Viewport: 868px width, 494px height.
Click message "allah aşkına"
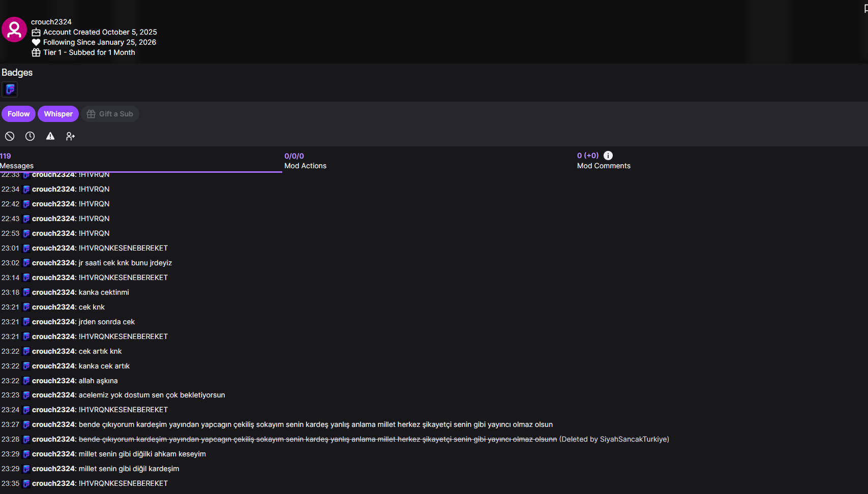coord(98,381)
